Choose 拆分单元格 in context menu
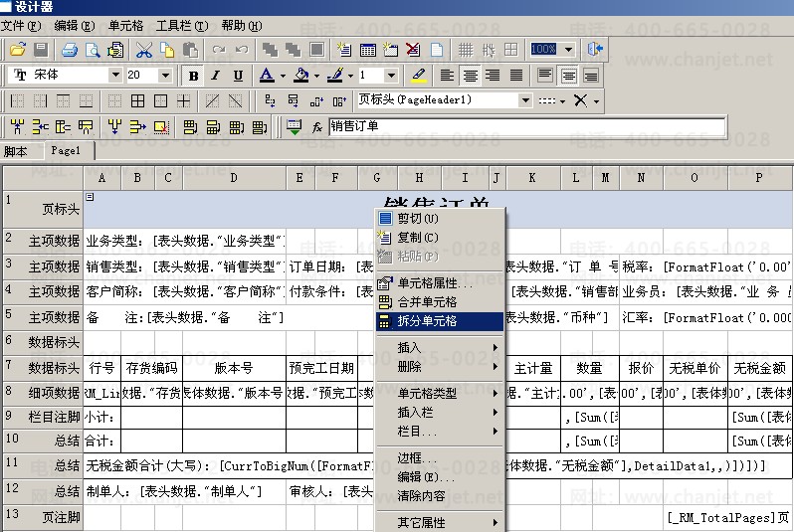The height and width of the screenshot is (532, 794). pyautogui.click(x=440, y=320)
